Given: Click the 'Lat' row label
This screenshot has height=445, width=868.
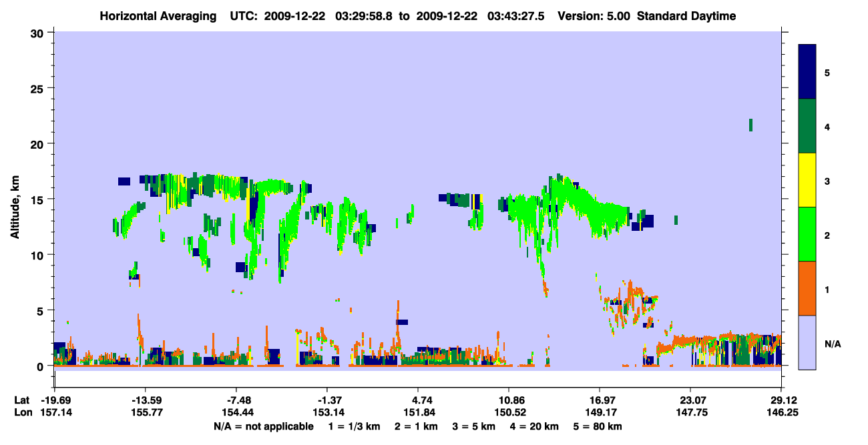Looking at the screenshot, I should (22, 400).
